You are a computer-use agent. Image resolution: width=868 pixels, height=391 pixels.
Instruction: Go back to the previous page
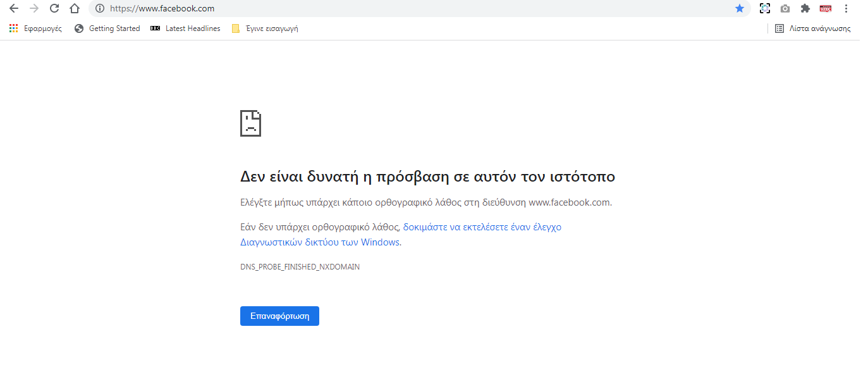point(14,8)
